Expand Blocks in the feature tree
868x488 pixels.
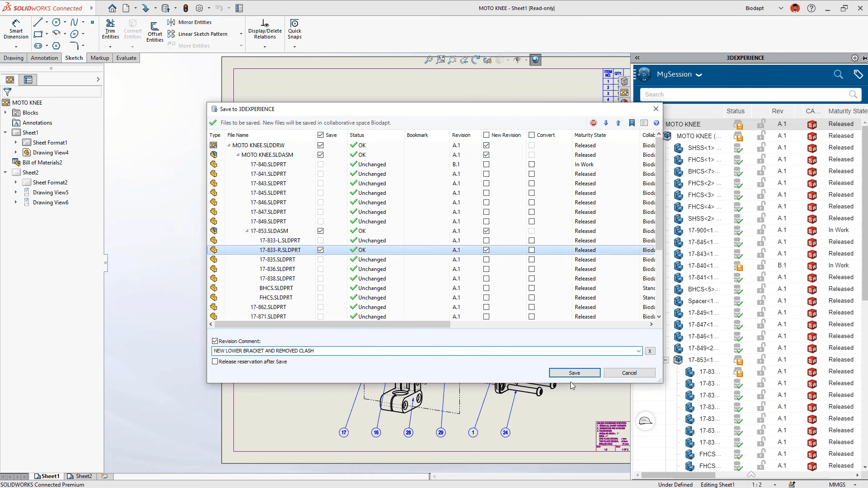[x=5, y=113]
